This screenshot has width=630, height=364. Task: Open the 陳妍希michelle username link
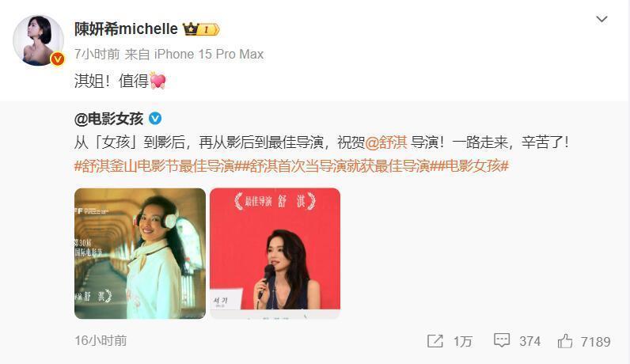pyautogui.click(x=126, y=29)
